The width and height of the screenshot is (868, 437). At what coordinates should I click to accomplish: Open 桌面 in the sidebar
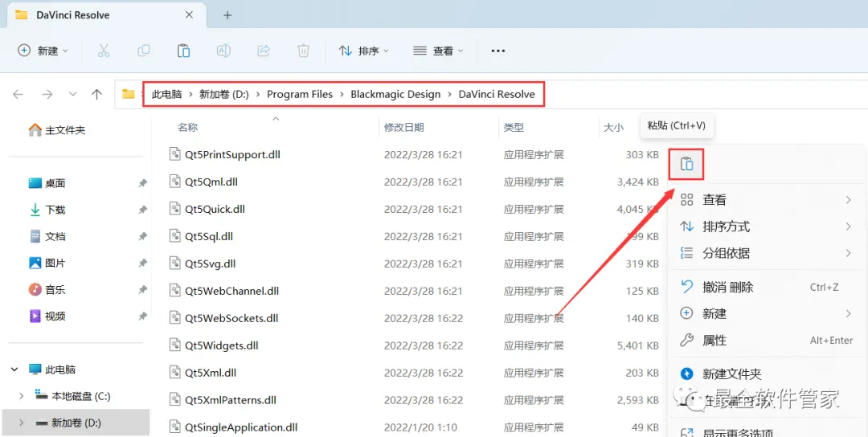[47, 183]
